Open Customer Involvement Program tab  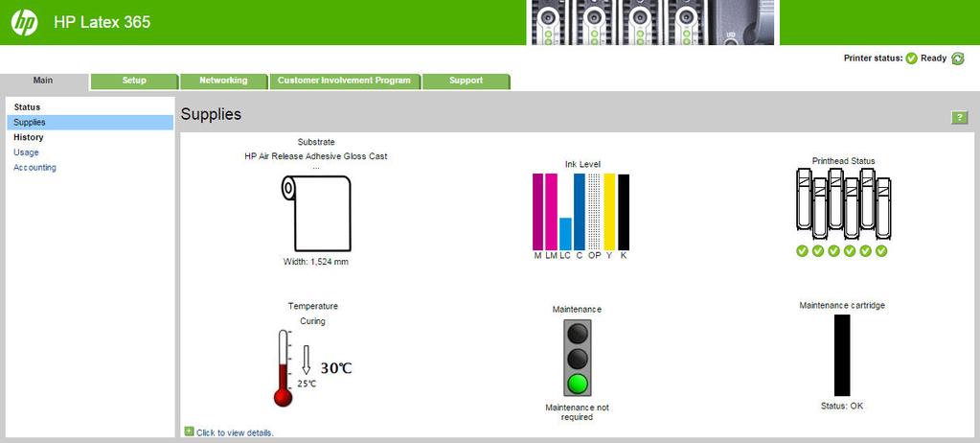pyautogui.click(x=344, y=81)
